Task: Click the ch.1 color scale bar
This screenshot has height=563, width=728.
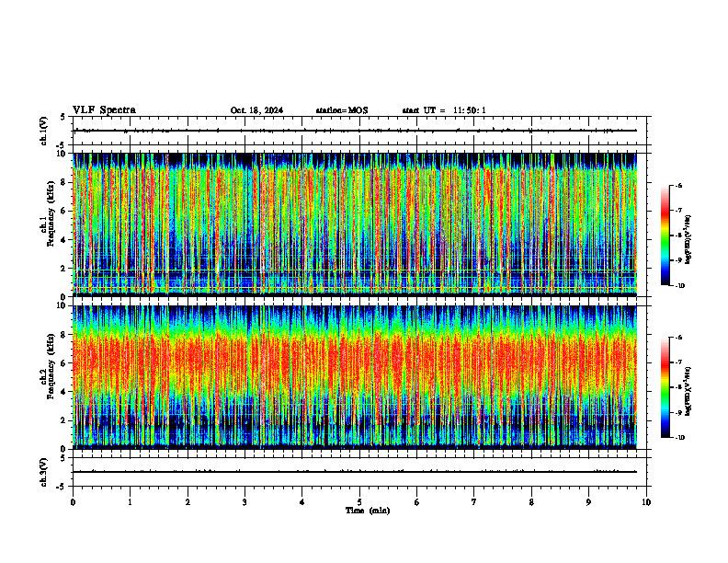Action: coord(665,236)
